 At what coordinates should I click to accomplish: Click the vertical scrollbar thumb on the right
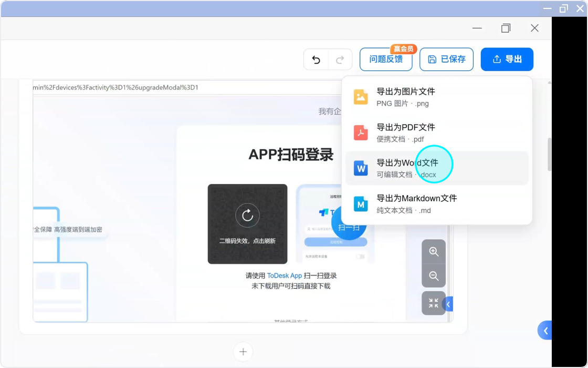(549, 155)
